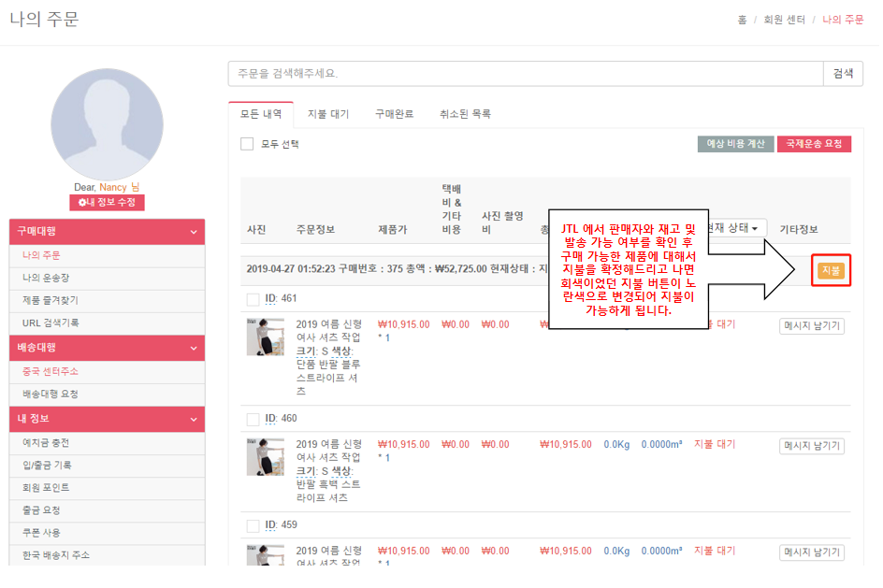Check the 모두 선택 checkbox

coord(247,144)
